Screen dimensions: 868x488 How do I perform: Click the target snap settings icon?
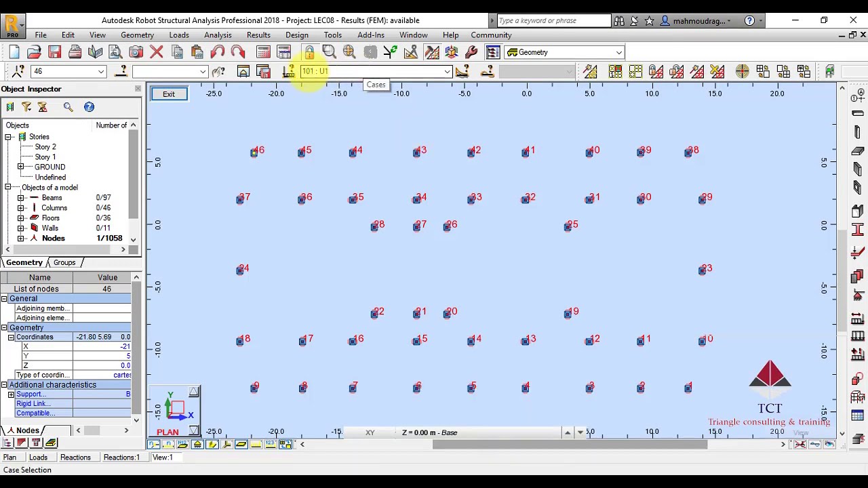pyautogui.click(x=743, y=71)
